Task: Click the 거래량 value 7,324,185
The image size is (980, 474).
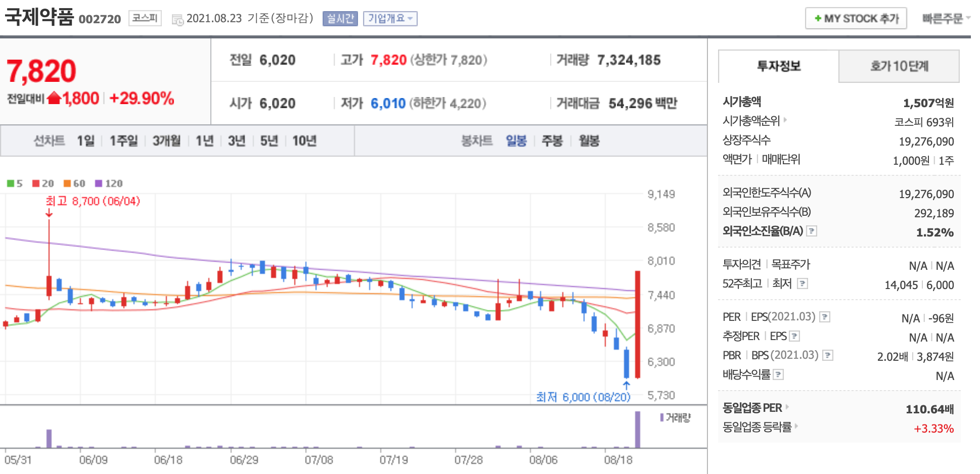Action: tap(629, 60)
